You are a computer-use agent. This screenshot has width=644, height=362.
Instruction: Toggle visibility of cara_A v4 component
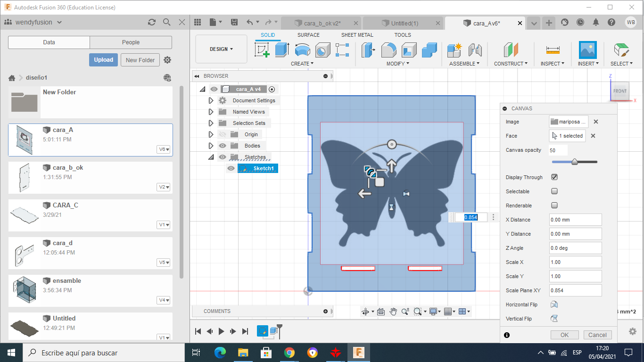tap(214, 89)
